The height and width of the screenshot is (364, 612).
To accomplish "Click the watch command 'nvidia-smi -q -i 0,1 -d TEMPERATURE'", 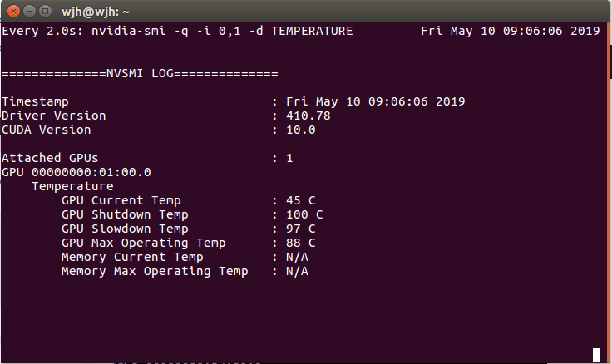I will point(222,32).
